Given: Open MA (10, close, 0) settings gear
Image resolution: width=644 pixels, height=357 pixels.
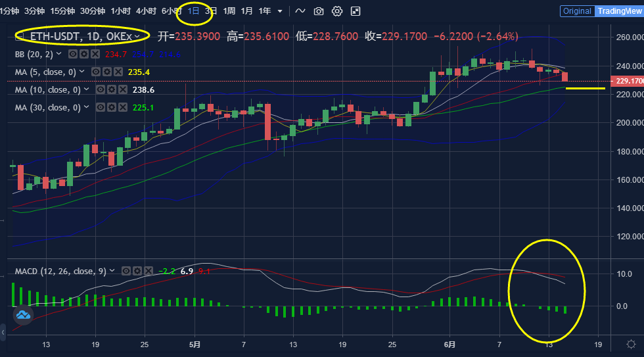Looking at the screenshot, I should [112, 89].
